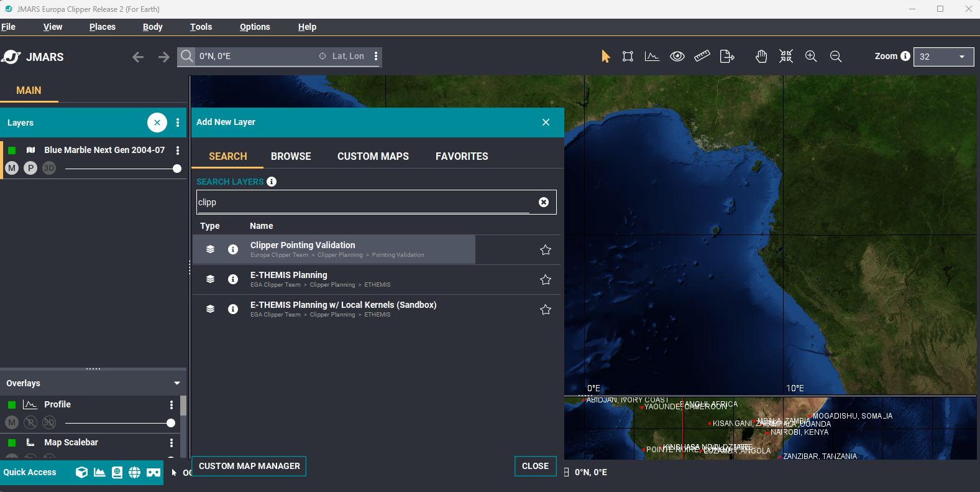The image size is (980, 492).
Task: Go back with the left arrow
Action: [x=138, y=57]
